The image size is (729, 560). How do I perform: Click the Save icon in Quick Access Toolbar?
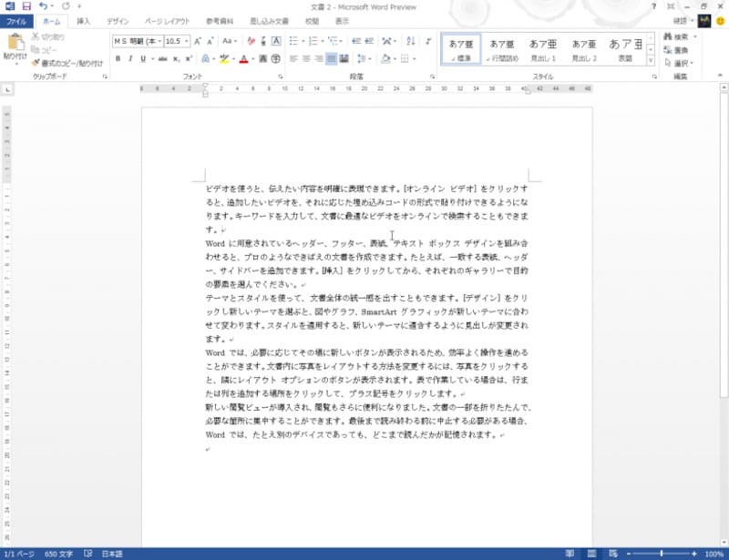point(25,6)
